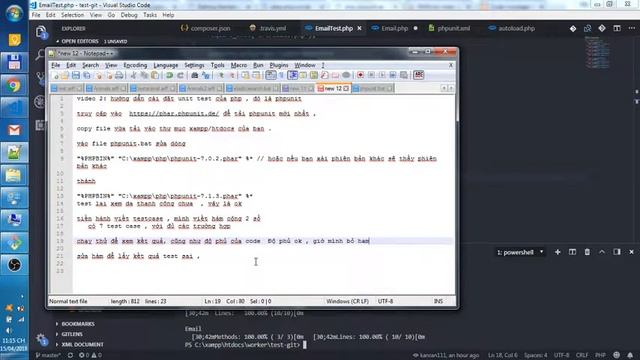Open the VS Code Extensions activity bar icon
This screenshot has height=360, width=640.
[x=40, y=125]
